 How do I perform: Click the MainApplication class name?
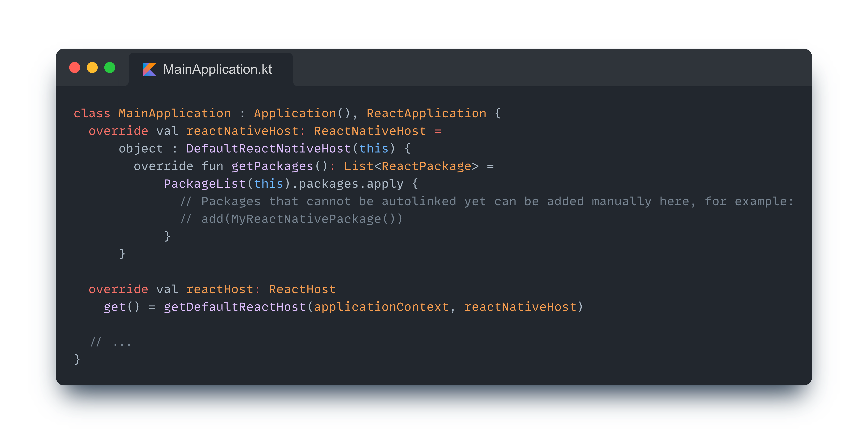click(x=174, y=114)
